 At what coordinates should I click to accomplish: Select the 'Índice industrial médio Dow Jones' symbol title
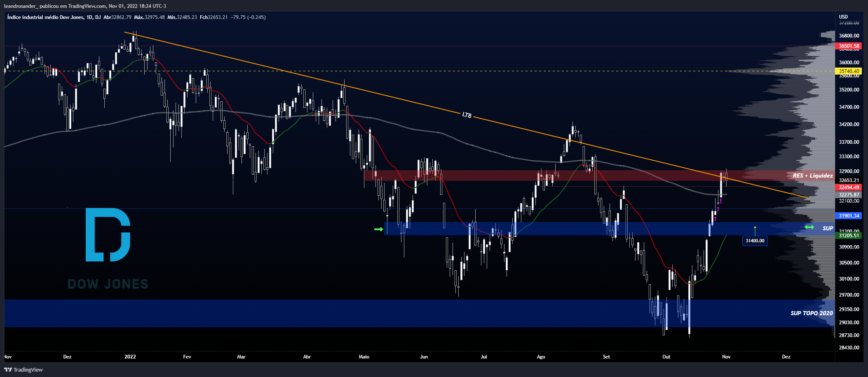pyautogui.click(x=45, y=17)
